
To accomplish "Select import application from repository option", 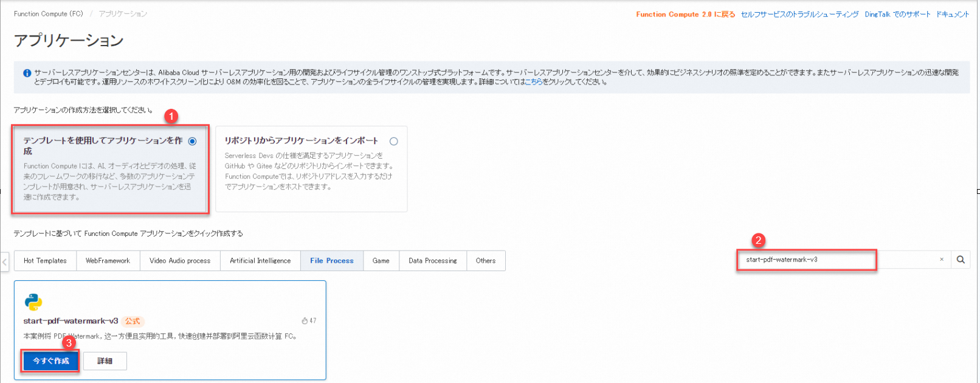I will pos(394,141).
